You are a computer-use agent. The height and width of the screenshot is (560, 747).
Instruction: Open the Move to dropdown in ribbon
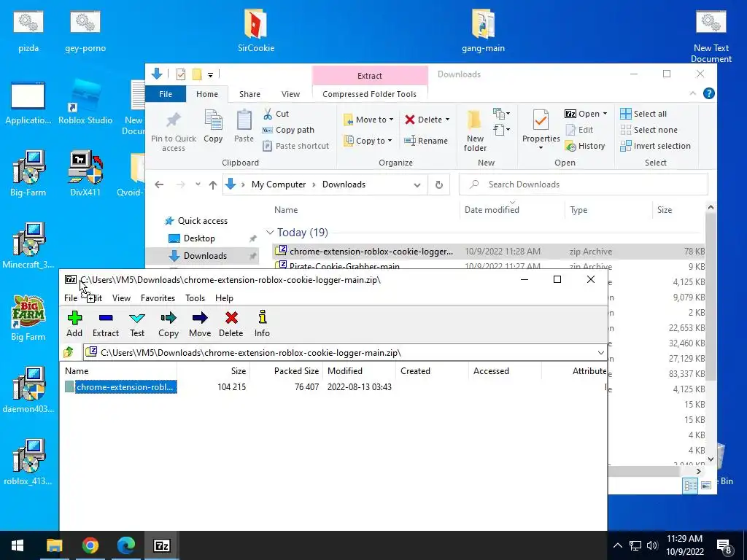point(368,120)
